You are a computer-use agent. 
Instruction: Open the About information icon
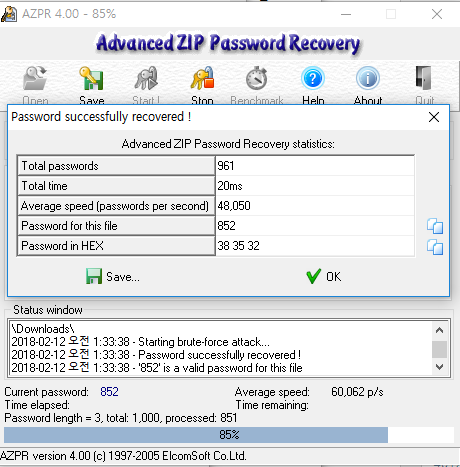(368, 78)
